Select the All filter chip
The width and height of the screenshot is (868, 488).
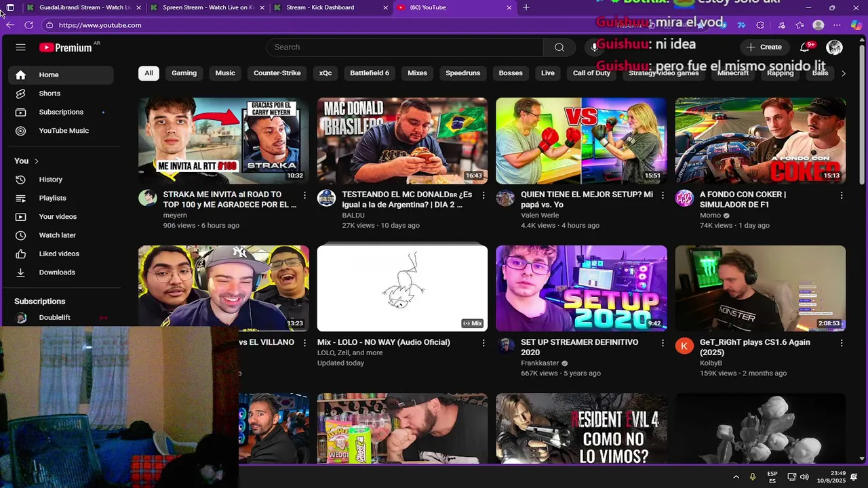pyautogui.click(x=149, y=73)
